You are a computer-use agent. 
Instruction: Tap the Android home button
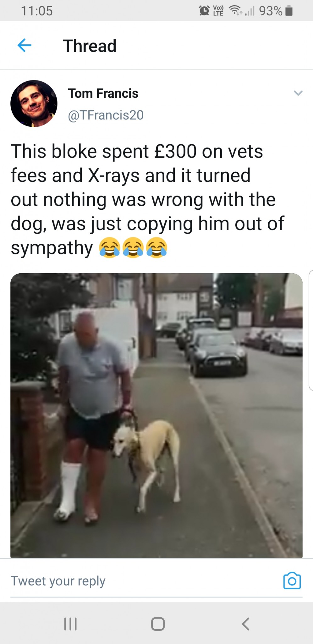pos(158,624)
